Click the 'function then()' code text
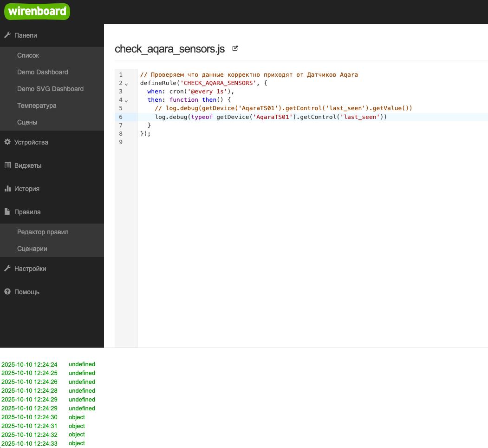The width and height of the screenshot is (488, 448). (196, 100)
